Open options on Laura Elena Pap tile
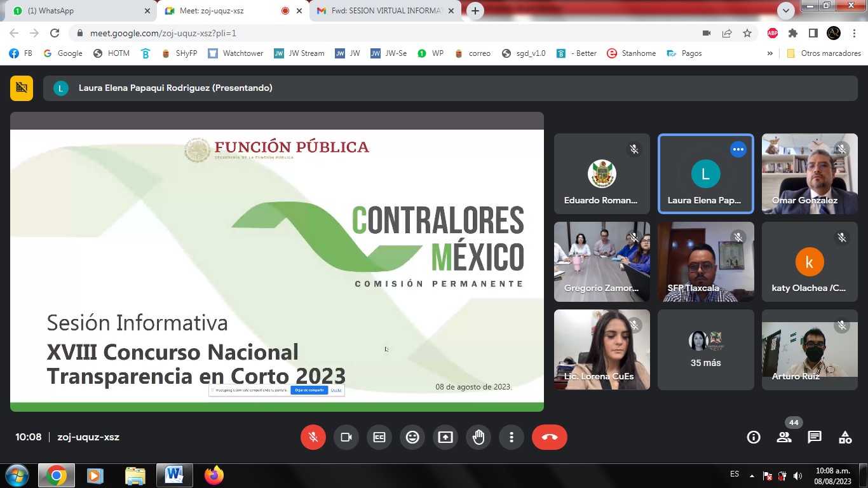Viewport: 868px width, 488px height. point(738,149)
